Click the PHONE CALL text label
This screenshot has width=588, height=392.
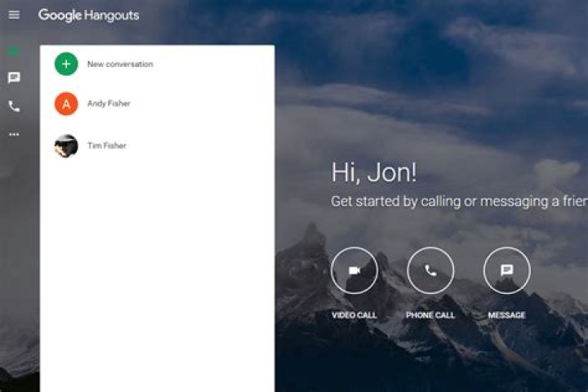click(x=430, y=315)
